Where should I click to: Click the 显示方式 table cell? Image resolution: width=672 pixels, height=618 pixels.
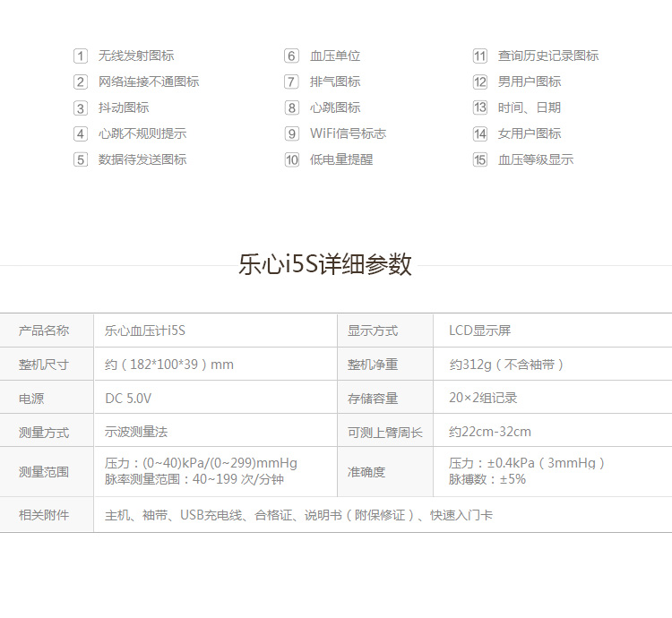click(x=385, y=330)
